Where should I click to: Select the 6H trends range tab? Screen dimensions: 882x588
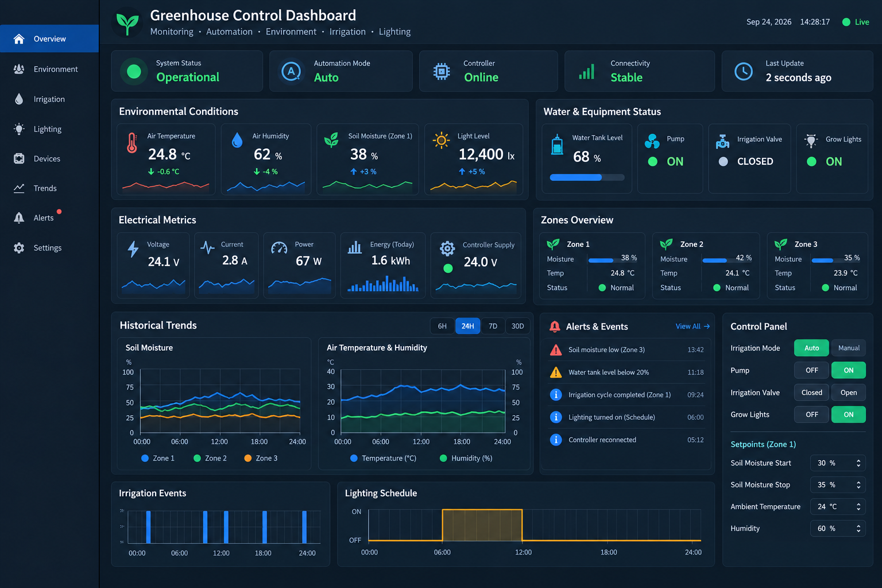(x=442, y=326)
